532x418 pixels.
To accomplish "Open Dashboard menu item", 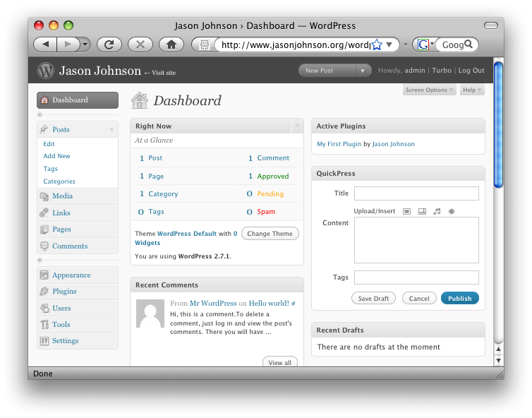I will pyautogui.click(x=78, y=100).
